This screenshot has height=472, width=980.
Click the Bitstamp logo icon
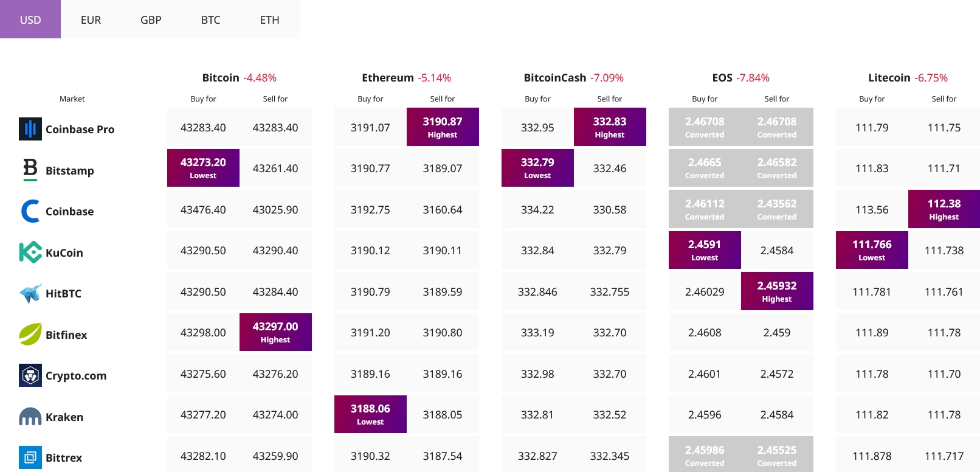point(30,170)
